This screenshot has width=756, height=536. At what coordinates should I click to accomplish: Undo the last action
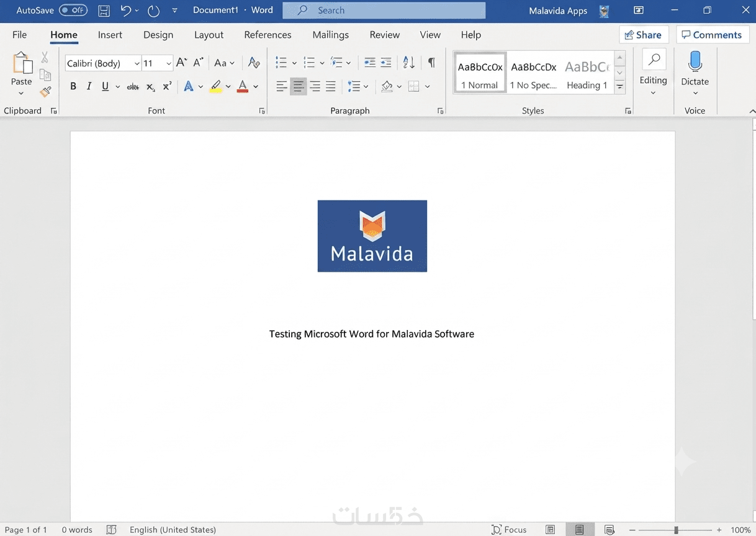point(126,11)
